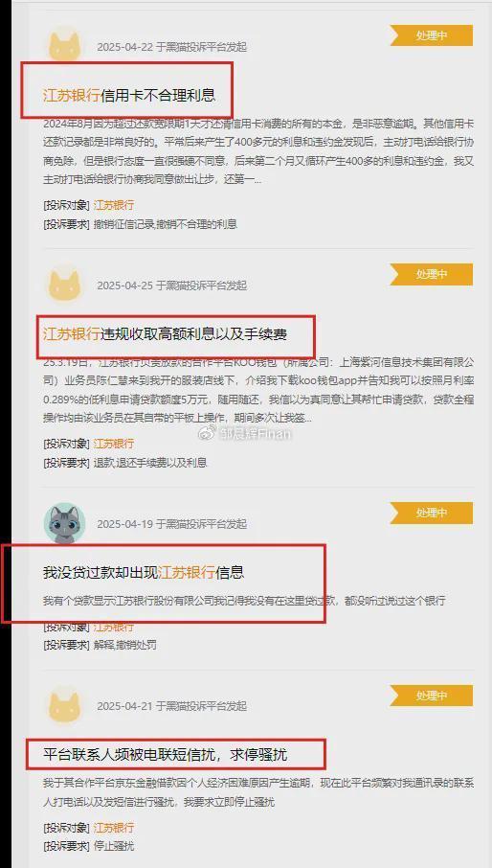Click 处理中 status badge on 04-19 complaint
The image size is (492, 868).
tap(431, 513)
